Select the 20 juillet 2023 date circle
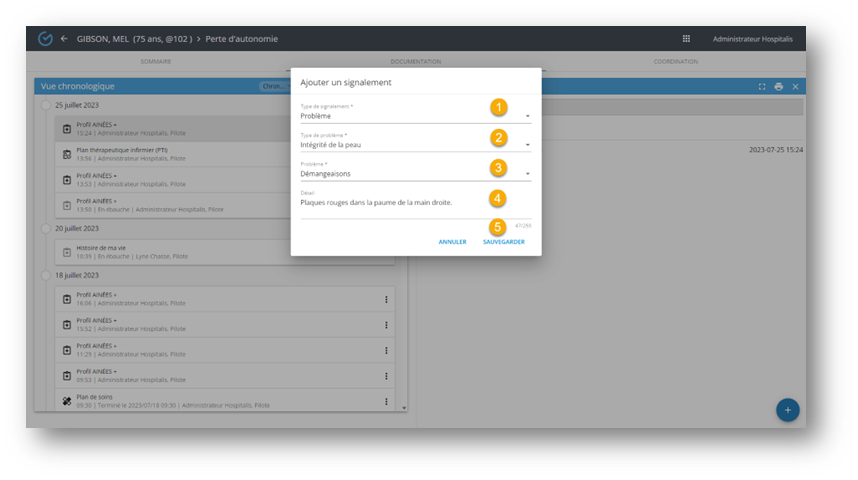 (47, 228)
